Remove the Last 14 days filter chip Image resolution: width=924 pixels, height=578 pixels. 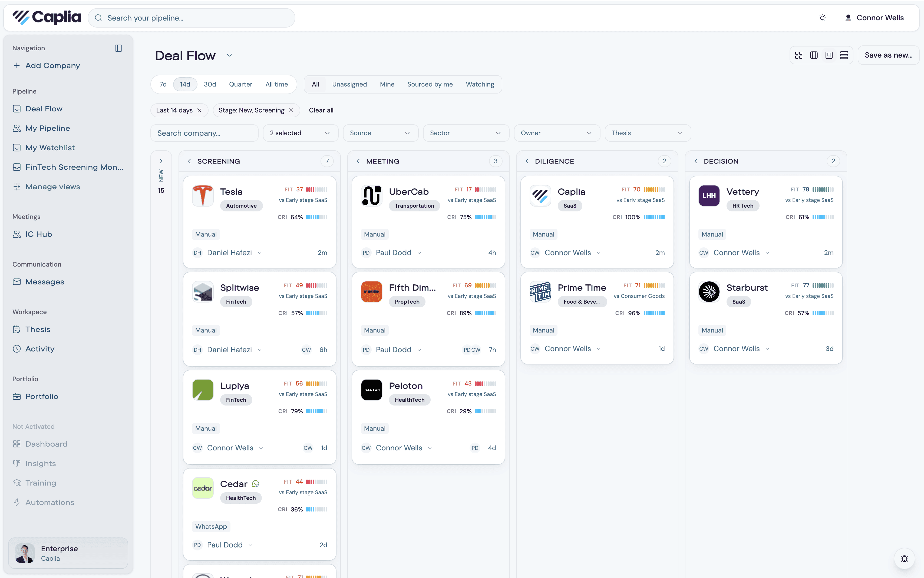(199, 111)
